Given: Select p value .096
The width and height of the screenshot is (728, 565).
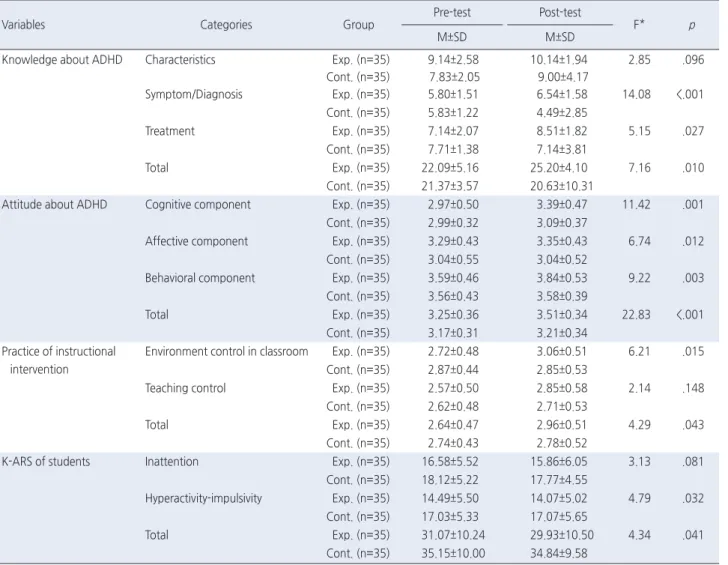Looking at the screenshot, I should coord(693,60).
